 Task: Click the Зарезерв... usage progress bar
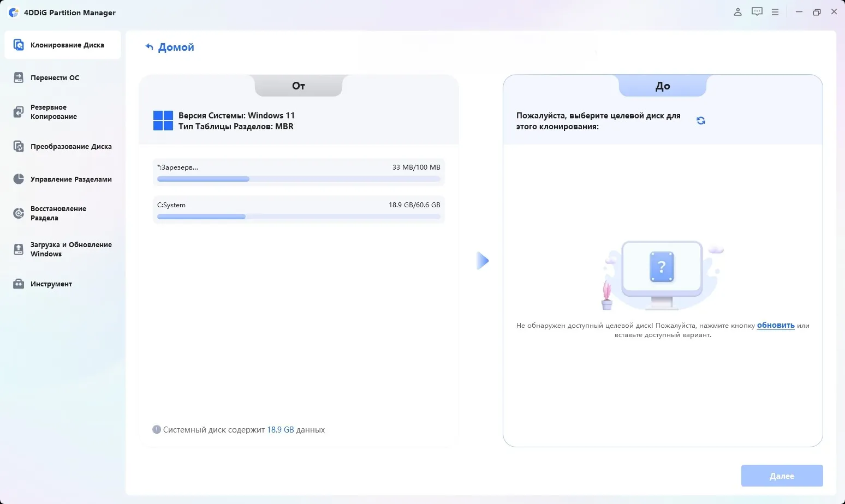[x=299, y=179]
